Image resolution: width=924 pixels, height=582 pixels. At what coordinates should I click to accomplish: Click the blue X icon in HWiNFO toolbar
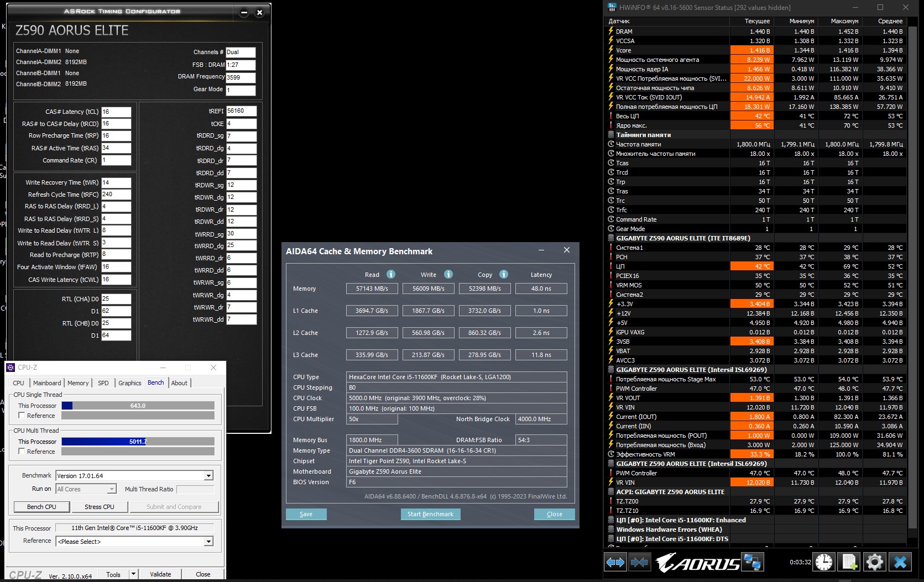[x=900, y=563]
